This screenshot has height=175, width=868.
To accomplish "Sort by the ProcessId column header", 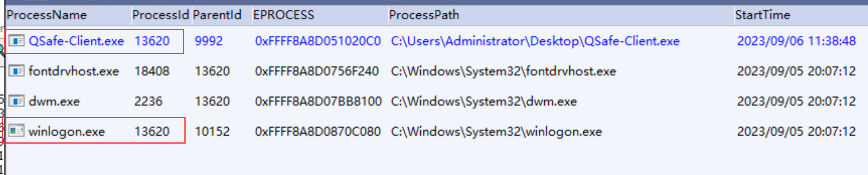I will tap(160, 15).
